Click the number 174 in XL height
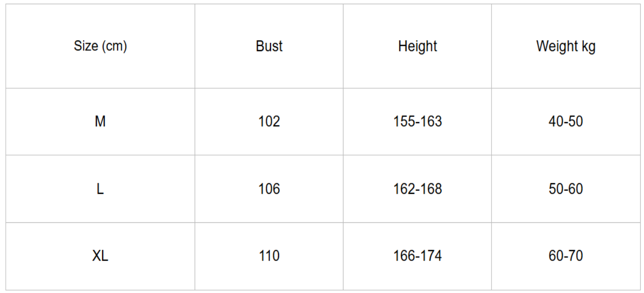Viewport: 644px width, 293px height. pyautogui.click(x=431, y=256)
